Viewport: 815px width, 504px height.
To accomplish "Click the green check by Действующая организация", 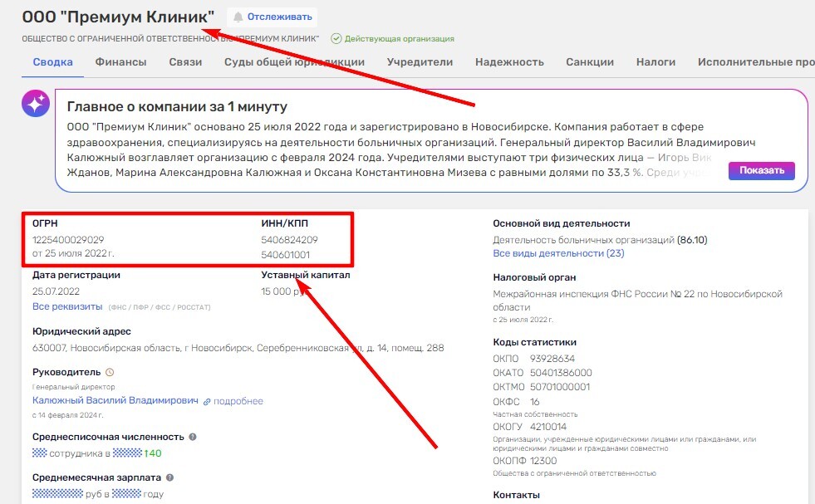I will (x=335, y=38).
